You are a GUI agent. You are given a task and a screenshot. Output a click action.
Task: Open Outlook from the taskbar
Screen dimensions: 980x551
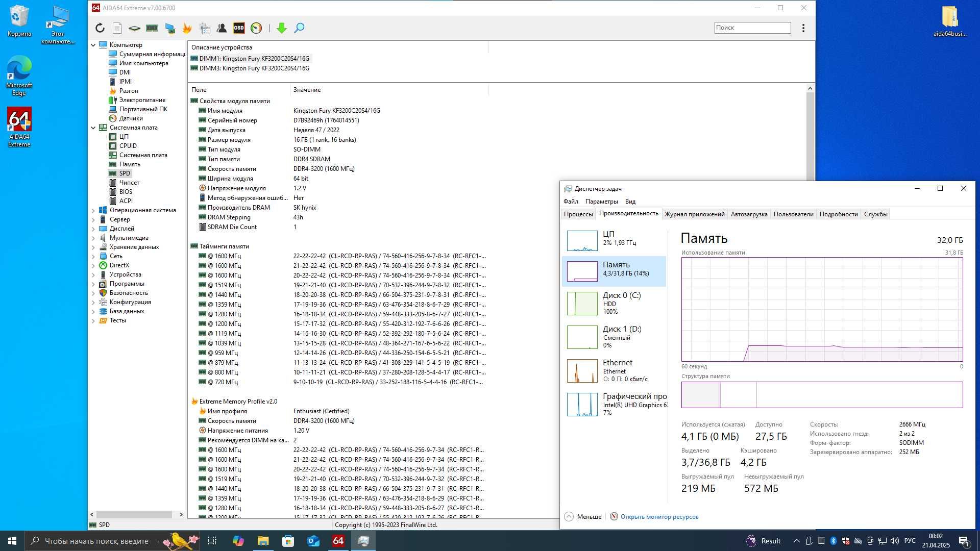[x=313, y=541]
